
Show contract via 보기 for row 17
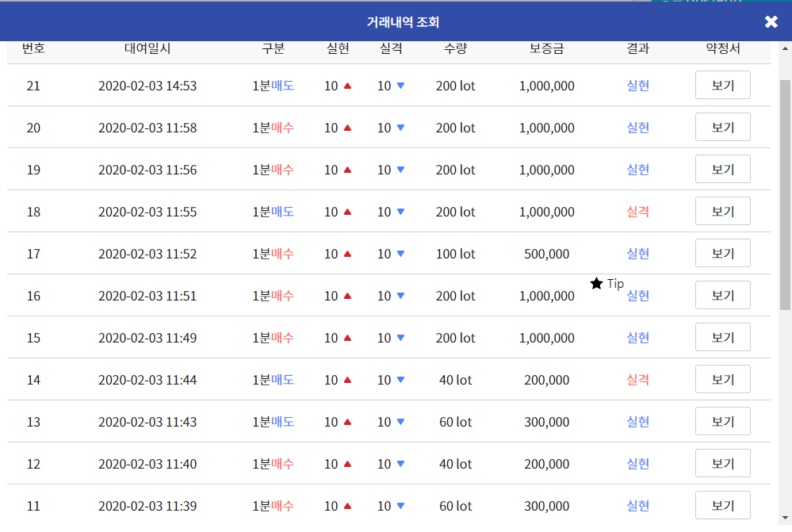(723, 253)
